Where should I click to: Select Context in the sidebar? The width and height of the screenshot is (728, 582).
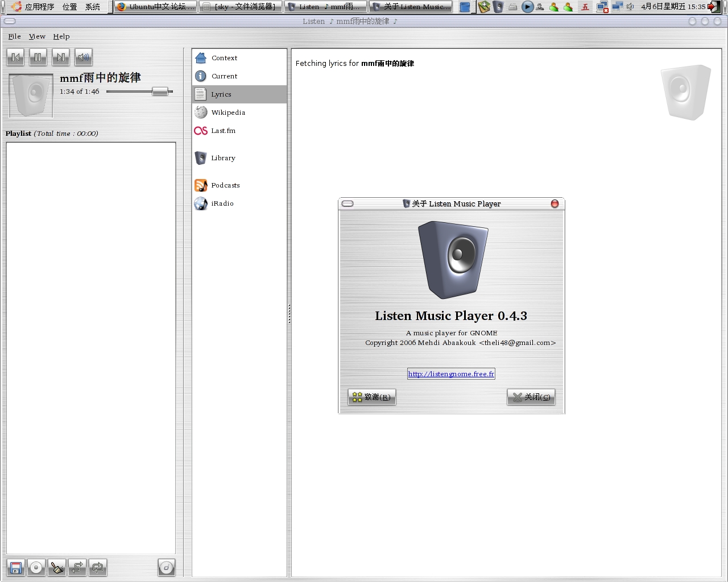(x=239, y=58)
